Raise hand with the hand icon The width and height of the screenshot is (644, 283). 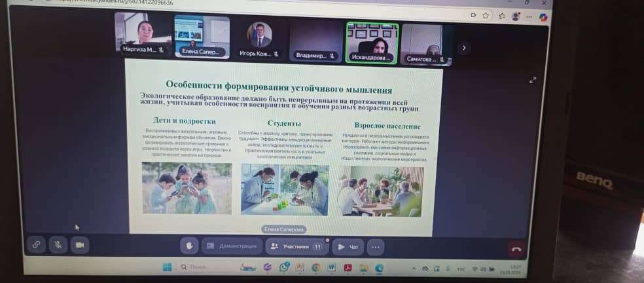click(x=189, y=246)
